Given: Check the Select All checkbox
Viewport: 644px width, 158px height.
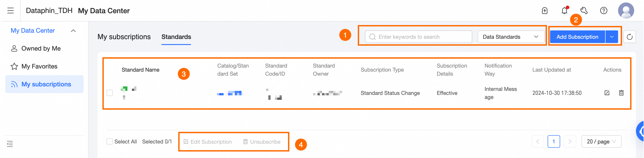Looking at the screenshot, I should [110, 141].
